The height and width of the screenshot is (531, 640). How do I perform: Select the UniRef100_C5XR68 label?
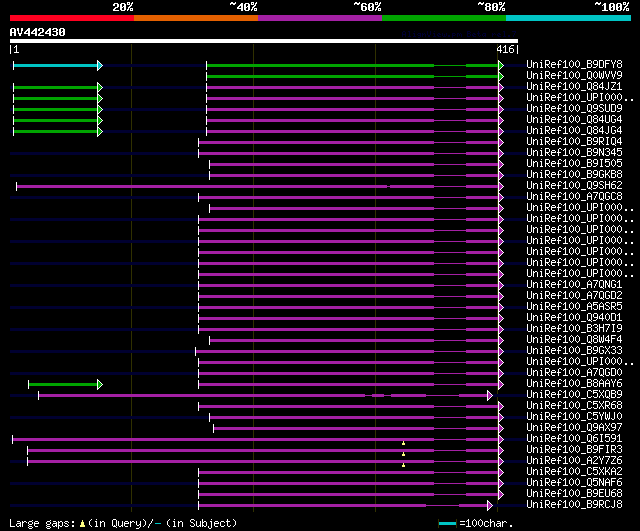(x=574, y=405)
